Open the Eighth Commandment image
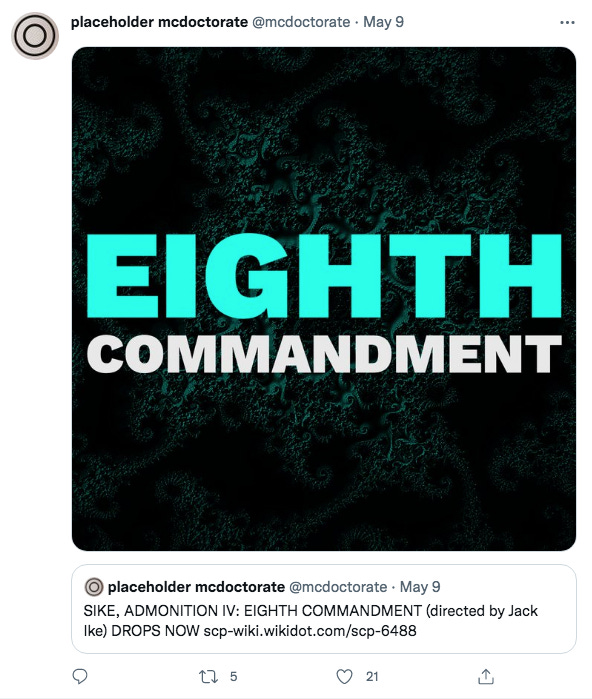Screen dimensions: 592x699 click(x=324, y=299)
